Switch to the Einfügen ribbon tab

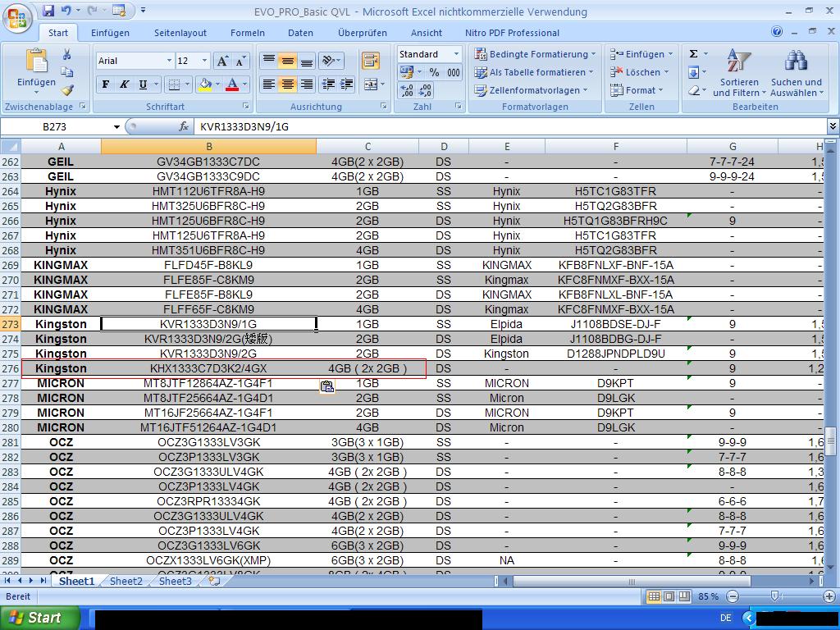110,33
